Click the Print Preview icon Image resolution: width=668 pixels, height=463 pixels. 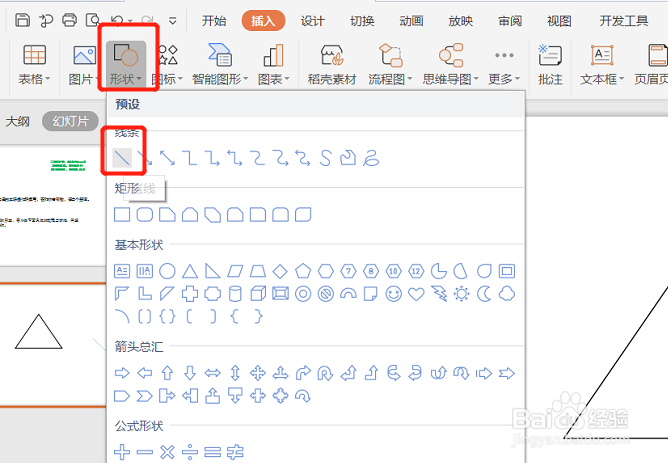pos(92,20)
